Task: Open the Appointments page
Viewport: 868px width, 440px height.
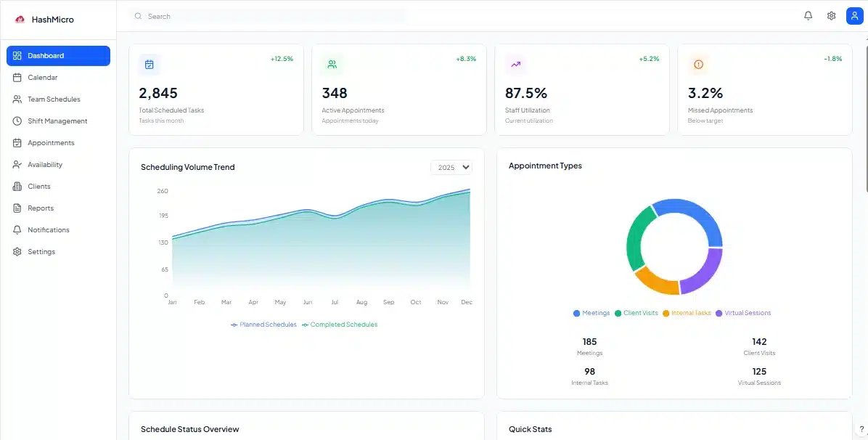Action: pyautogui.click(x=51, y=143)
